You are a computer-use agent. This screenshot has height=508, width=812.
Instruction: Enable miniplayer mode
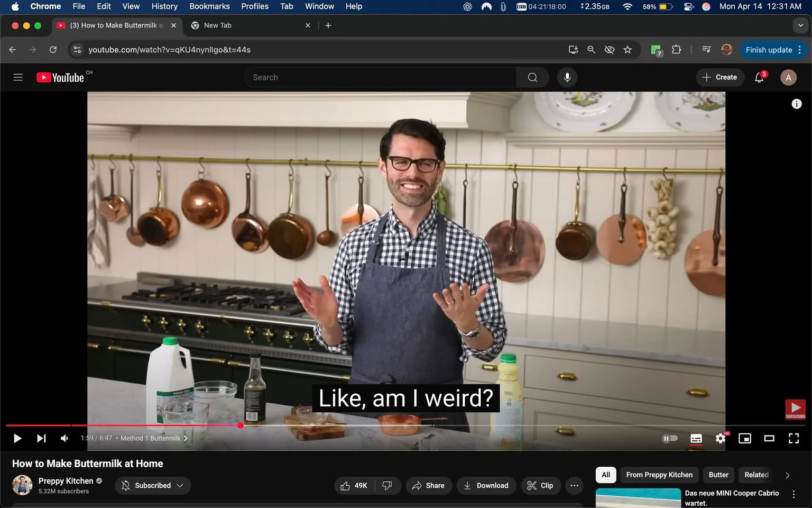tap(745, 438)
